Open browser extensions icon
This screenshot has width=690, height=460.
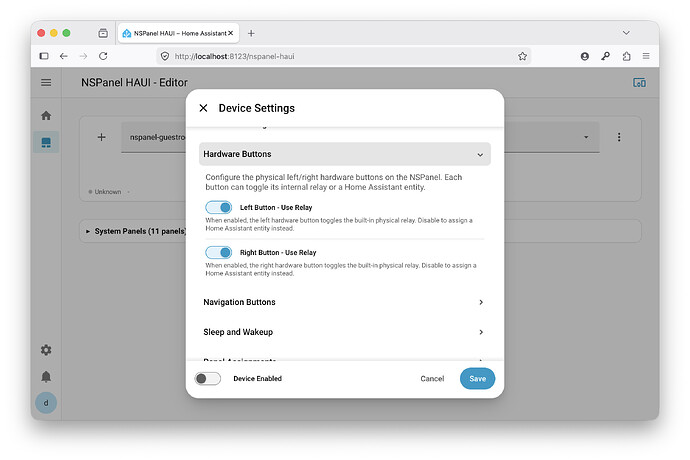click(627, 56)
